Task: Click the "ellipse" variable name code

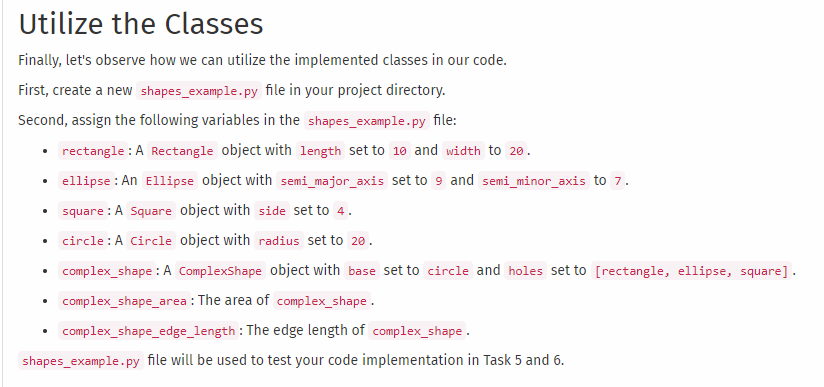Action: point(86,181)
